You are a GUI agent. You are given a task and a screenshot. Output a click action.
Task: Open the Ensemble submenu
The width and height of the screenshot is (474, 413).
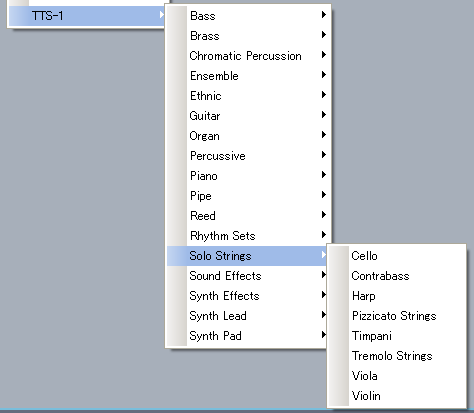pos(248,76)
